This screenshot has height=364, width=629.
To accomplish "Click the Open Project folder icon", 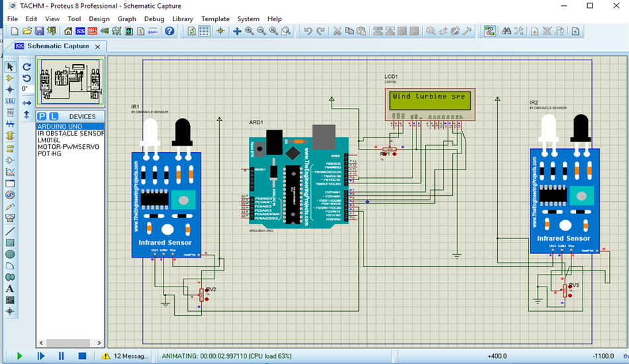I will click(27, 31).
